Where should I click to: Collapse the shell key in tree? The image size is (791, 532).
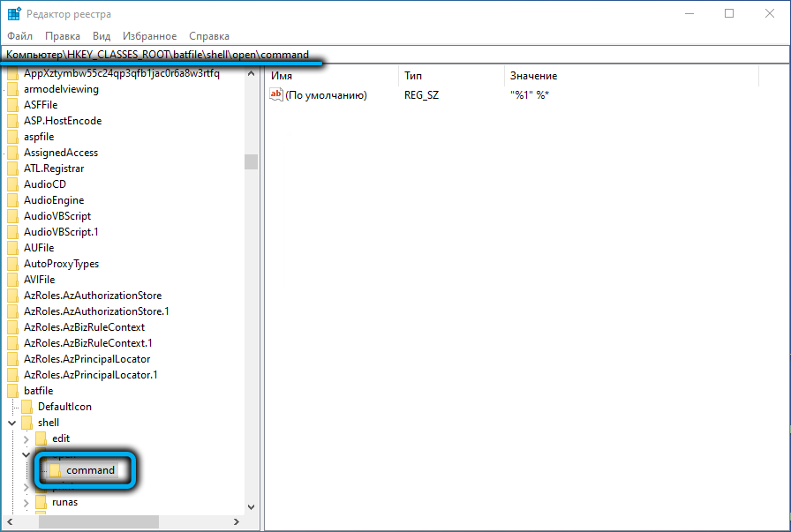click(11, 423)
